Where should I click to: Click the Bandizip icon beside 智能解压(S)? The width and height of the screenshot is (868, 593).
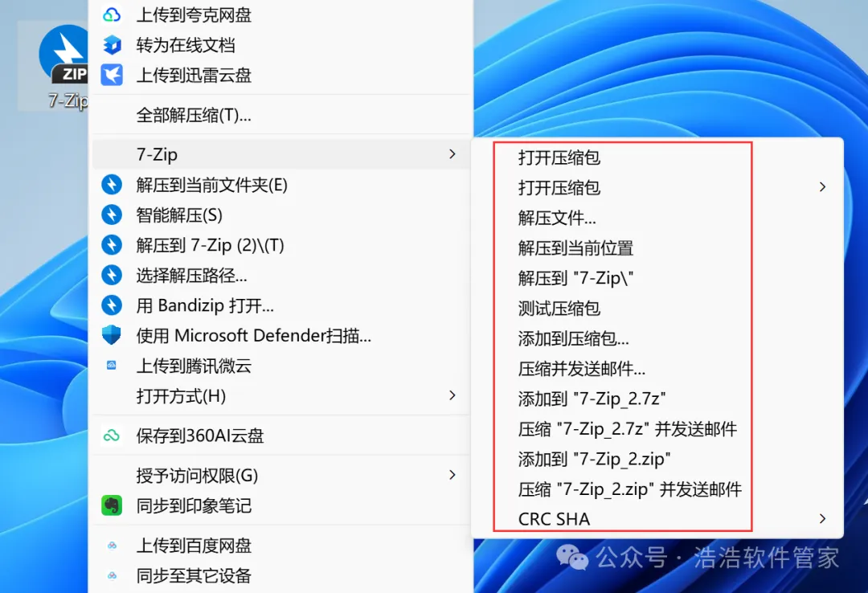tap(112, 215)
